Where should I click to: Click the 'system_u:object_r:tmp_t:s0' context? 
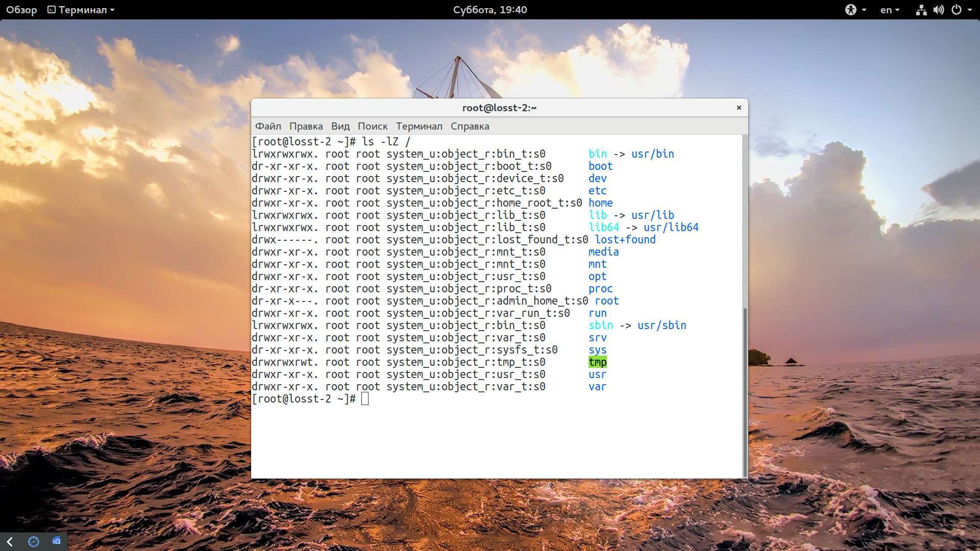pos(466,362)
